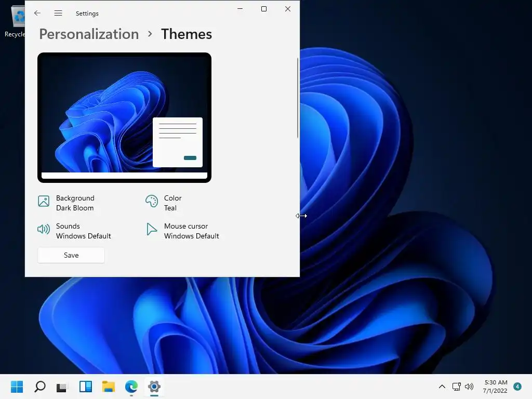Open clock showing 5:30 AM
This screenshot has width=532, height=399.
click(495, 387)
